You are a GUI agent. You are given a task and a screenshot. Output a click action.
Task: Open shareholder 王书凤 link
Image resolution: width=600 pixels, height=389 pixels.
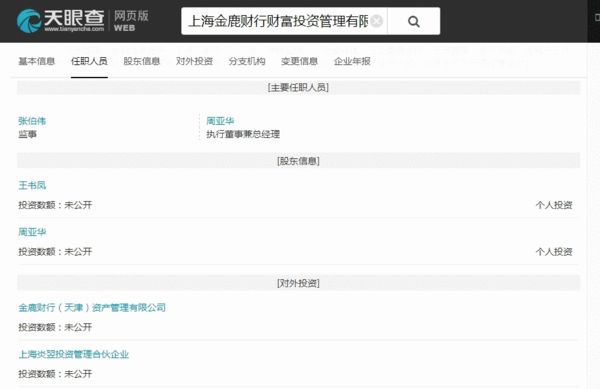[x=32, y=186]
